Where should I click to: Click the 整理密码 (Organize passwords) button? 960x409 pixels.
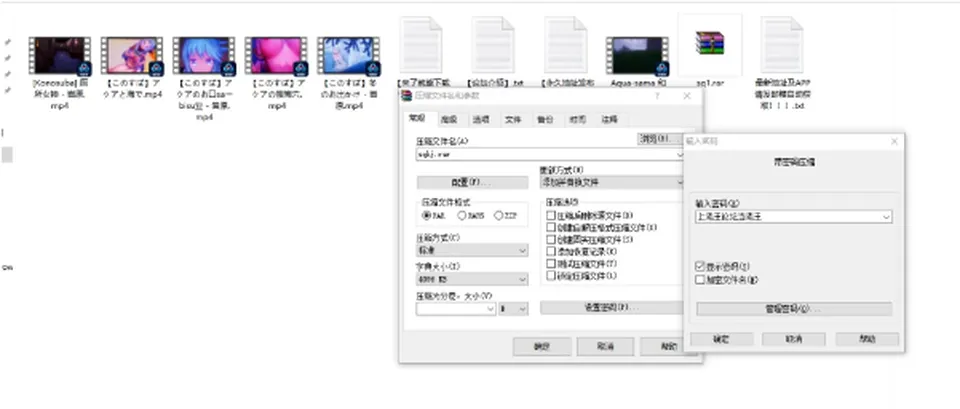pyautogui.click(x=794, y=309)
